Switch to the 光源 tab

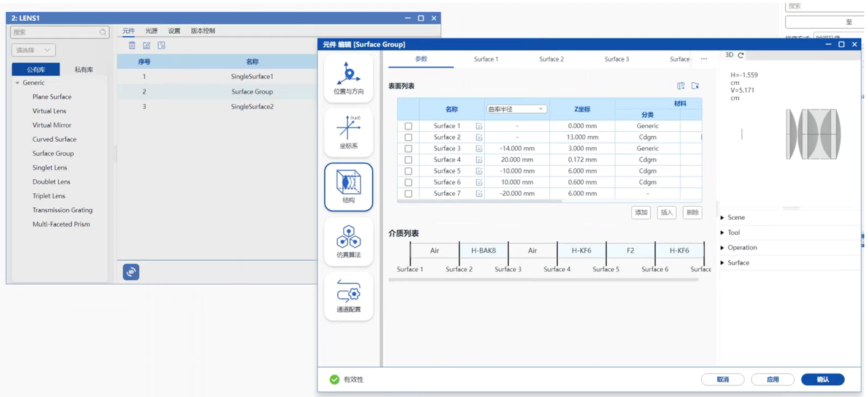click(151, 31)
